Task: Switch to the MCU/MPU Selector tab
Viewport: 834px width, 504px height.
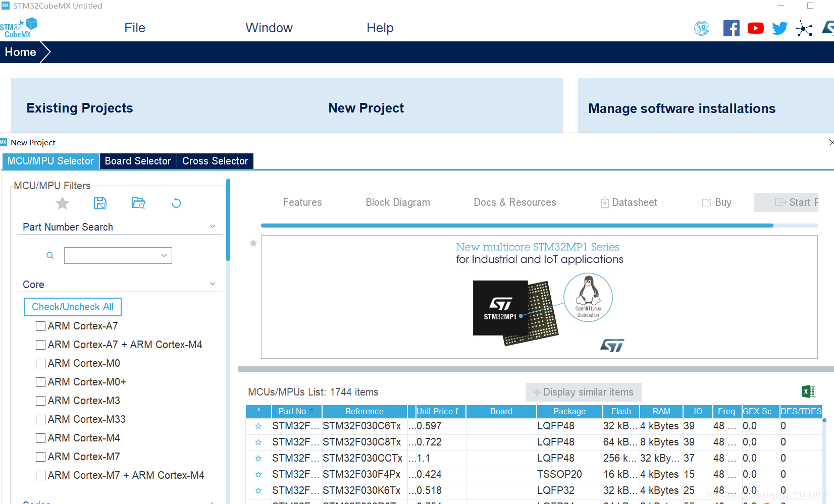Action: pos(50,161)
